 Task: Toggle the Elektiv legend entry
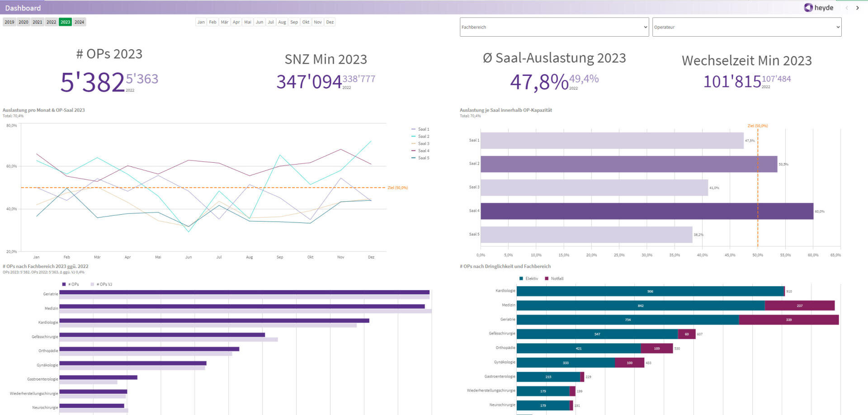531,278
